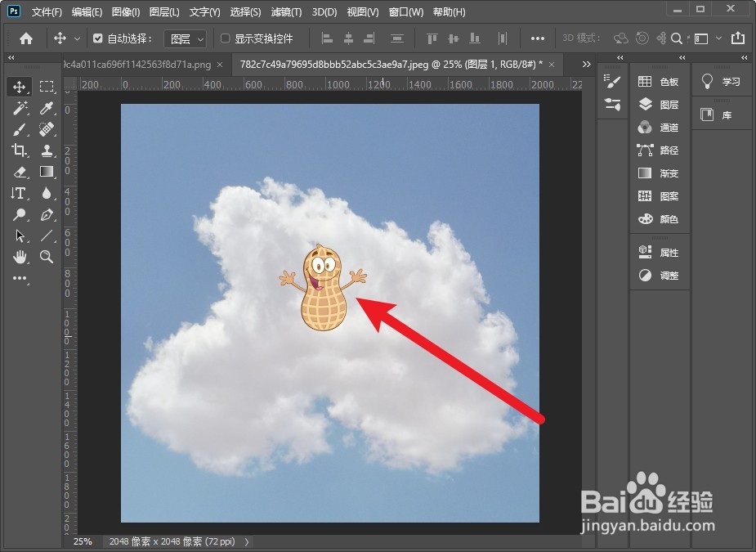This screenshot has width=756, height=552.
Task: Open the 窗口(W) menu
Action: (x=406, y=11)
